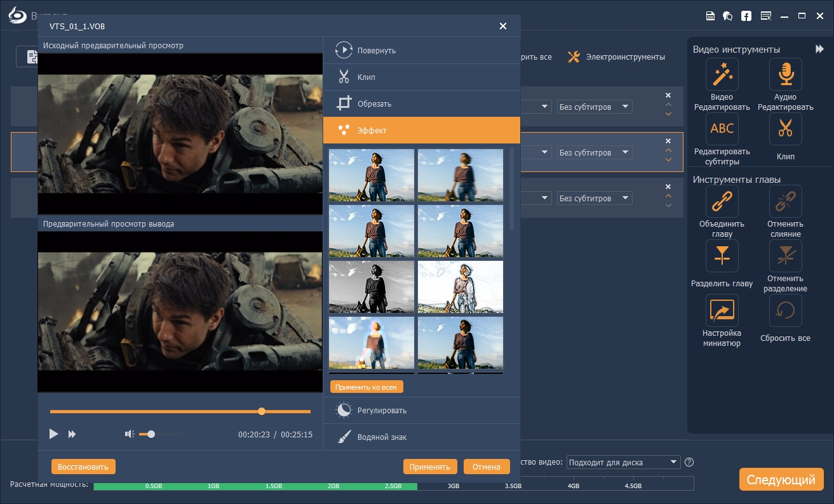Select the blurred effect thumbnail
The height and width of the screenshot is (504, 834).
point(461,175)
